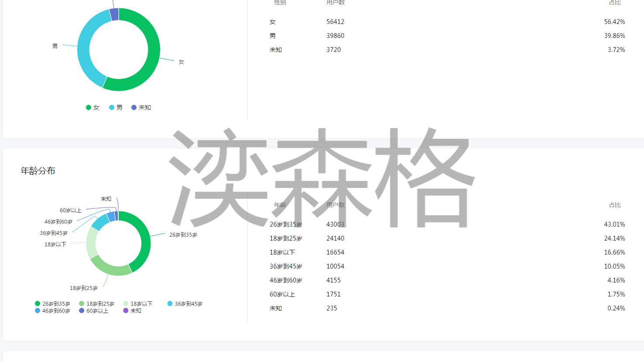Image resolution: width=644 pixels, height=362 pixels.
Task: Toggle the 18岁以下 legend entry
Action: 138,304
